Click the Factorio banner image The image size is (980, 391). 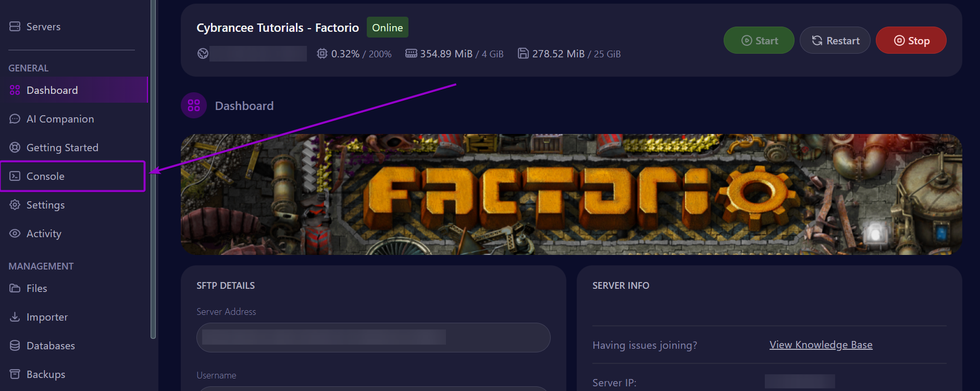[x=571, y=194]
